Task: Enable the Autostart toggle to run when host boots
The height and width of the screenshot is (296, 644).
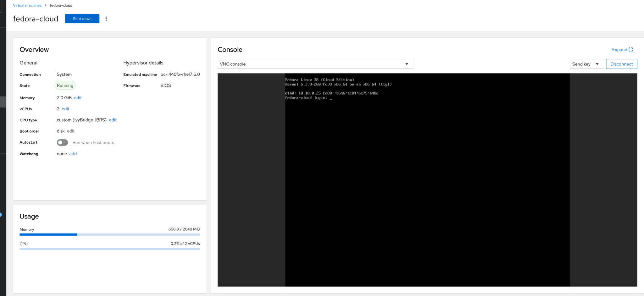Action: coord(62,142)
